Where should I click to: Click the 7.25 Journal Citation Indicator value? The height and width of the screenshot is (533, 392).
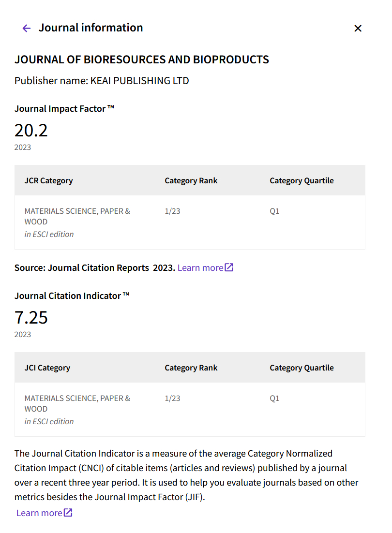(31, 317)
